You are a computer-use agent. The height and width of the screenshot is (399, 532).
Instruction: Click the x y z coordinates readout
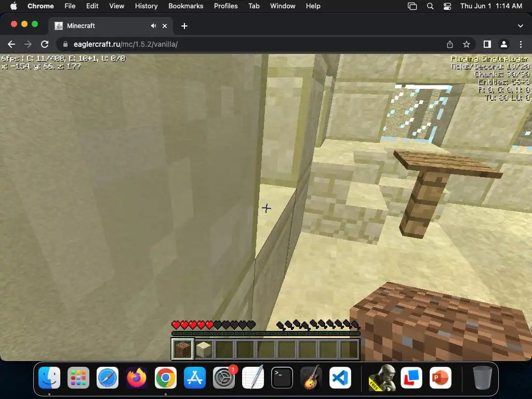coord(41,66)
